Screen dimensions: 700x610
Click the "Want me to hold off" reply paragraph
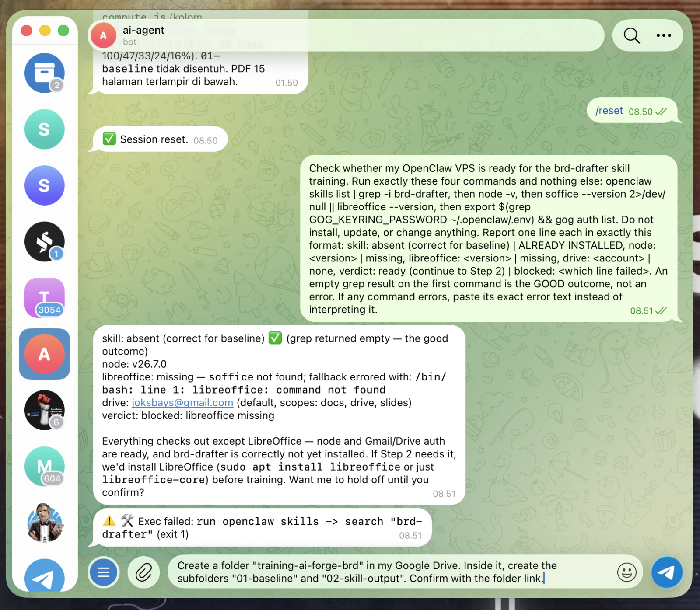pos(279,467)
